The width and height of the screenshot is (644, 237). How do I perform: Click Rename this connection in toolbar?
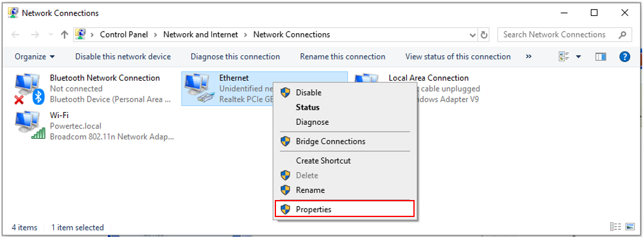pyautogui.click(x=343, y=57)
